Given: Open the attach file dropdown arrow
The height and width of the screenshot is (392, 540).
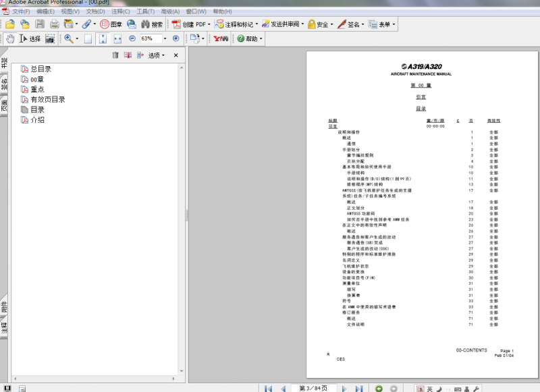Looking at the screenshot, I should point(94,24).
